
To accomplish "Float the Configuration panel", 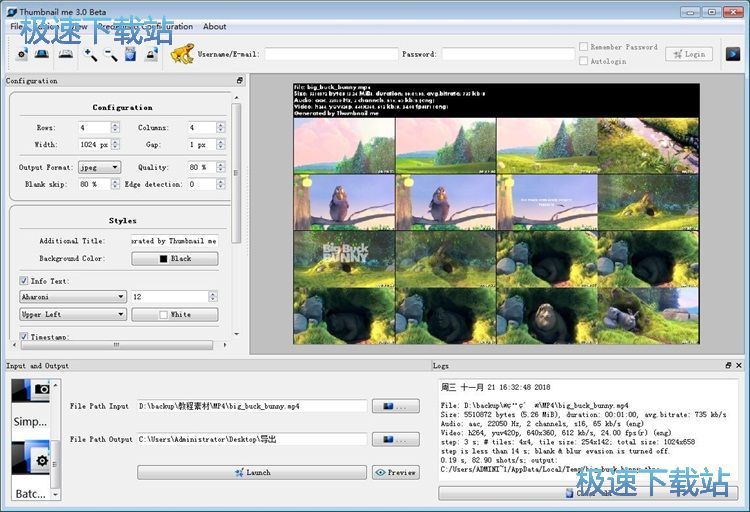I will [240, 81].
